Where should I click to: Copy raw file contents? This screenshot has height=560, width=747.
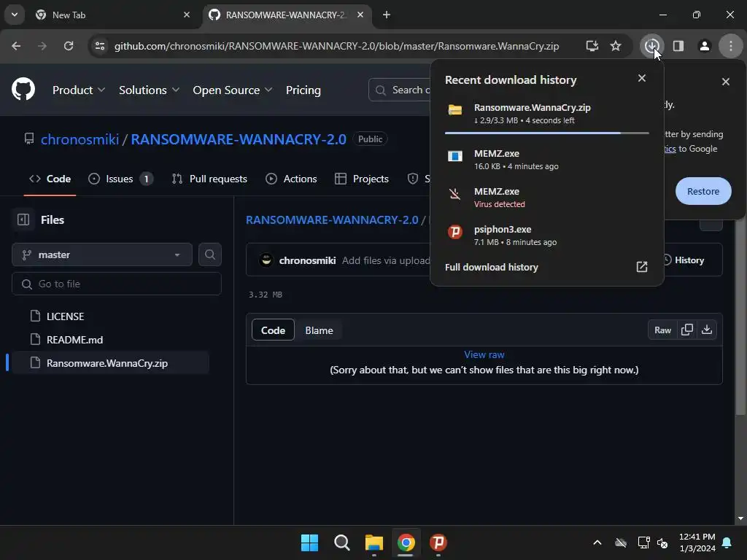point(687,330)
